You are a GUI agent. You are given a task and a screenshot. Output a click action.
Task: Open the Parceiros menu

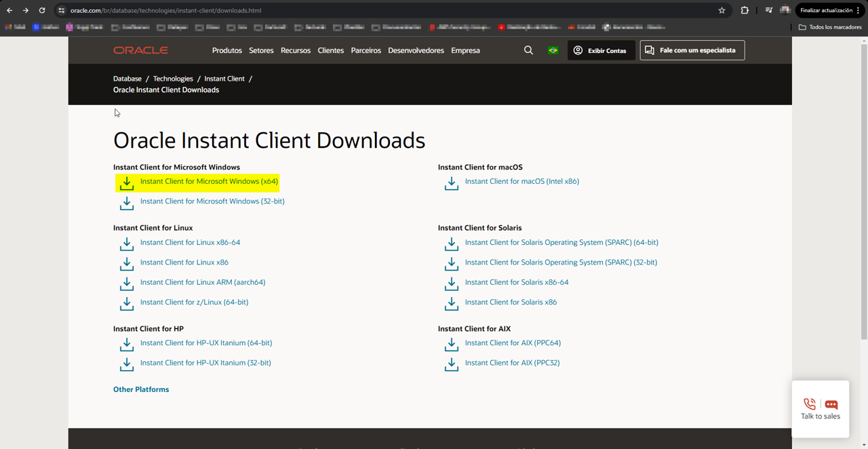366,50
